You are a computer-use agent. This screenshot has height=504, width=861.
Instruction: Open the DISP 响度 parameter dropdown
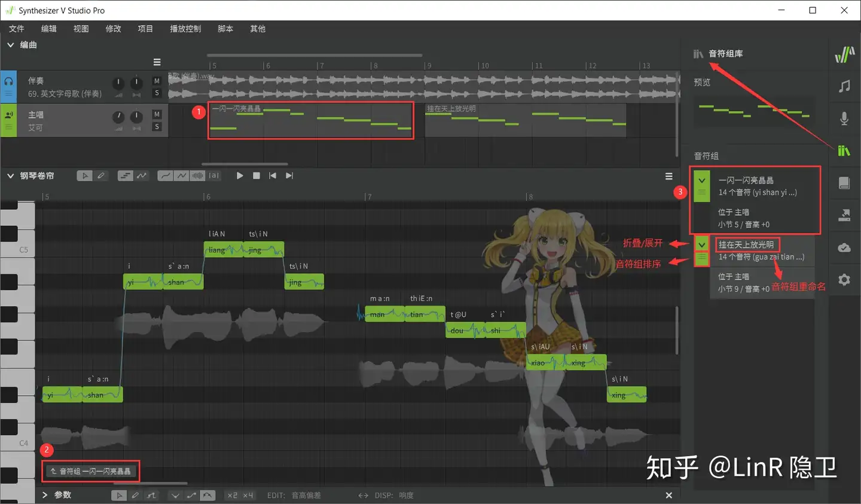tap(406, 495)
